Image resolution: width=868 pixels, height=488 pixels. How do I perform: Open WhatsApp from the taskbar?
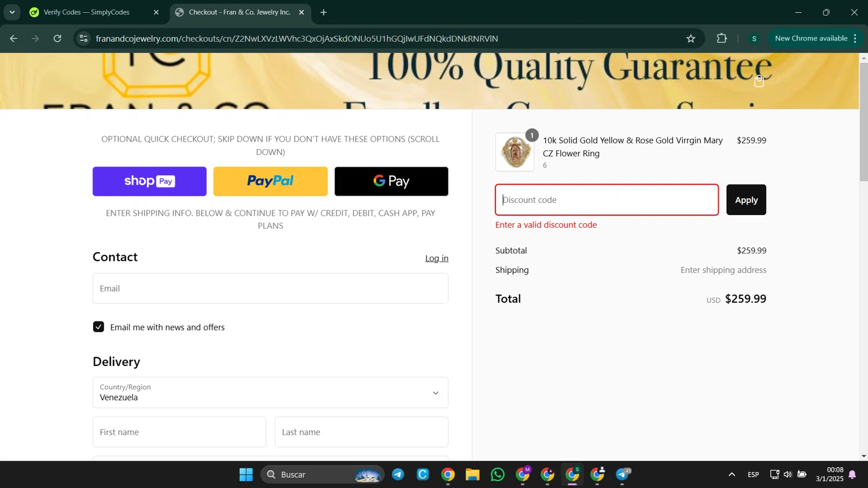point(498,475)
